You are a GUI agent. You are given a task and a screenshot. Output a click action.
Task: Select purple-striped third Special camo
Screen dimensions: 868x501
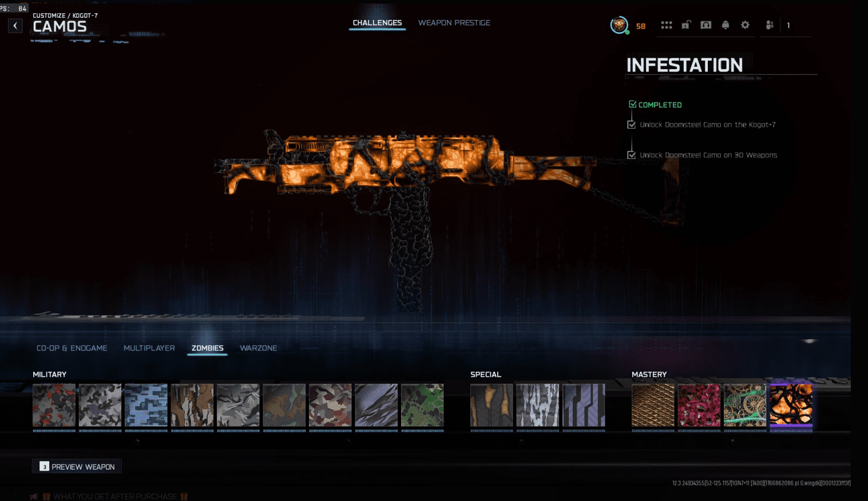pyautogui.click(x=584, y=405)
